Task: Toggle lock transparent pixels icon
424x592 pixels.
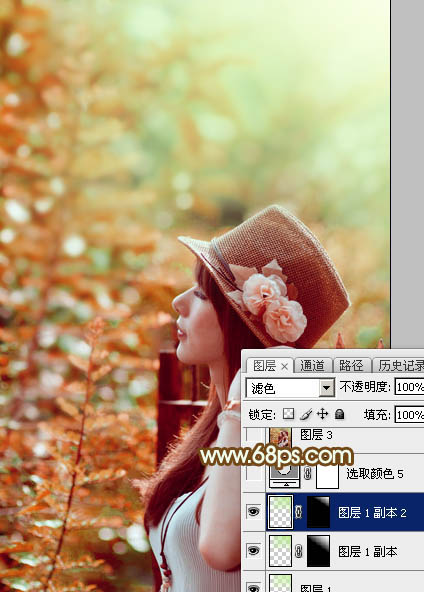Action: point(288,414)
